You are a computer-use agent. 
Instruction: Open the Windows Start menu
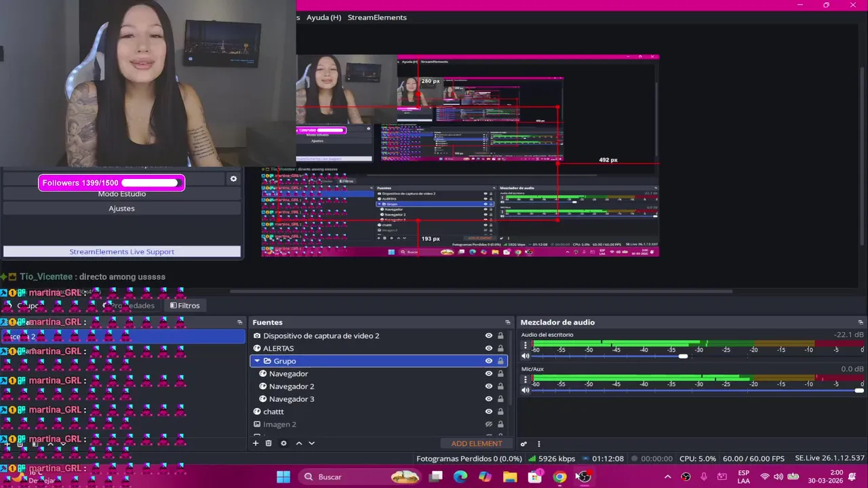283,476
